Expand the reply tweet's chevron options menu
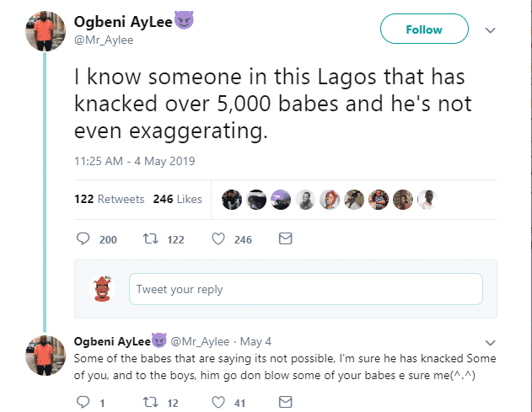The width and height of the screenshot is (532, 412). coord(491,341)
